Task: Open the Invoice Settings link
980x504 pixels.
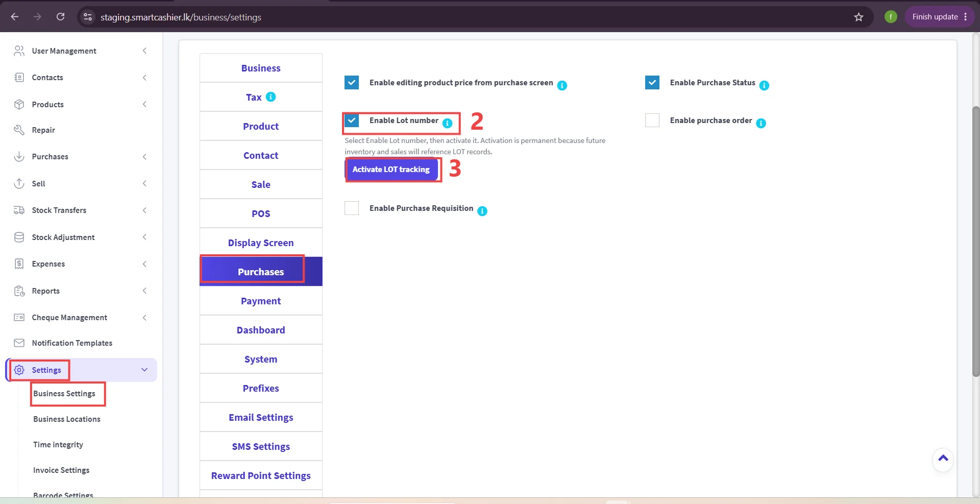Action: 61,470
